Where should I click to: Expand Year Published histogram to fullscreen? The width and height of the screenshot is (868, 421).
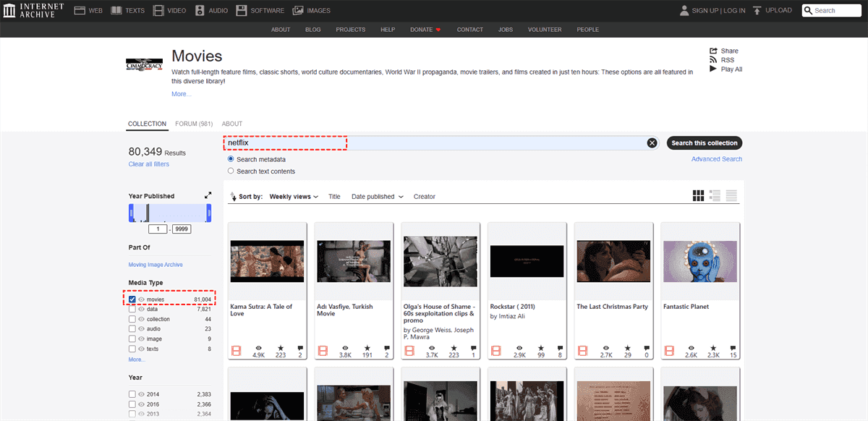pos(208,195)
